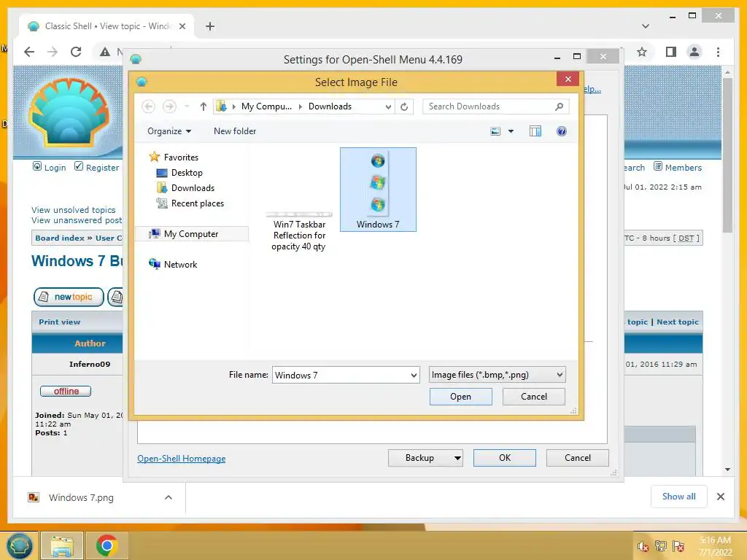This screenshot has height=560, width=747.
Task: Click Show all downloads
Action: 679,497
